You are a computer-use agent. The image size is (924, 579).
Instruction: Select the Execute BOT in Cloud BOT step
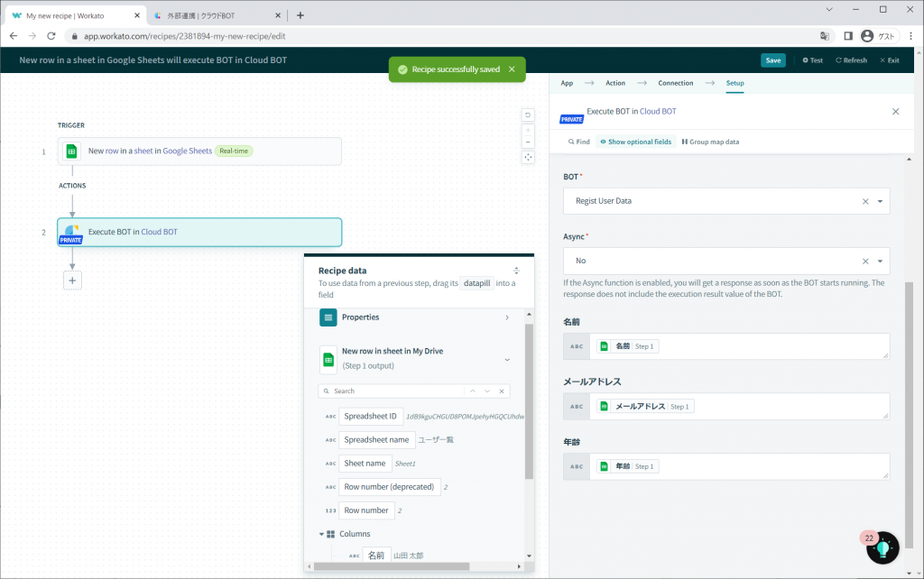point(199,232)
